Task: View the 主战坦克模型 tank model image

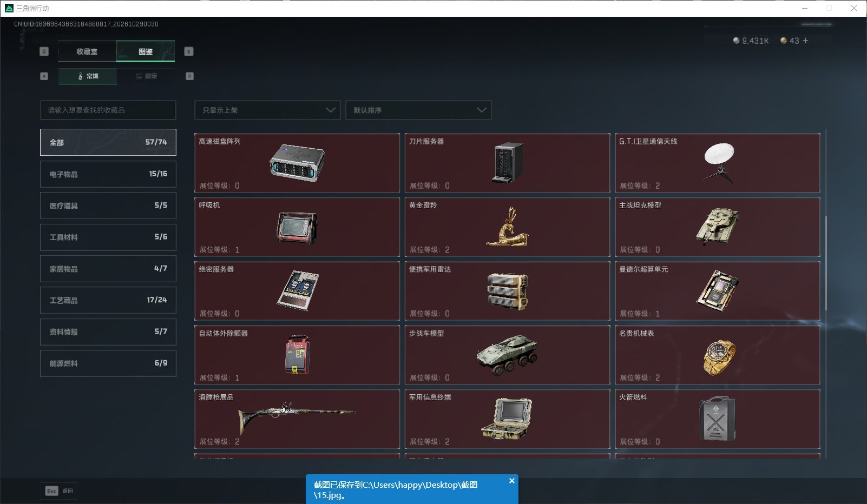Action: [718, 227]
